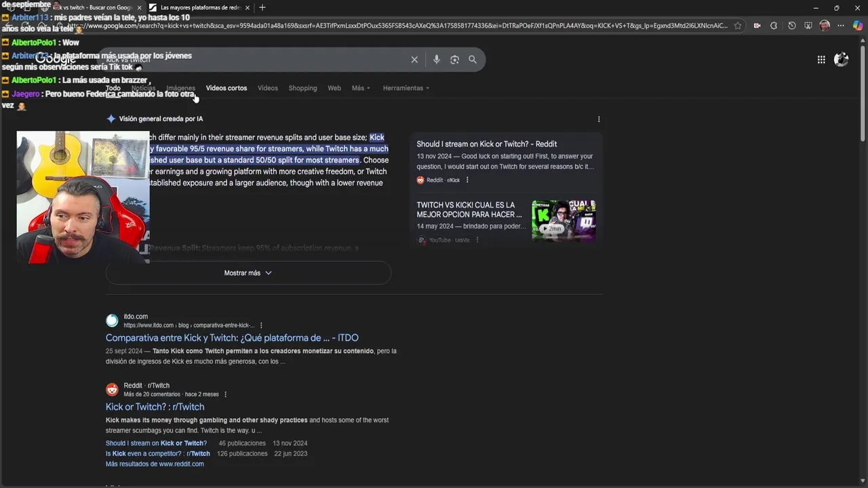Open 'Should I stream on Kick or Twitch?' sublink
The height and width of the screenshot is (488, 868).
(x=156, y=443)
